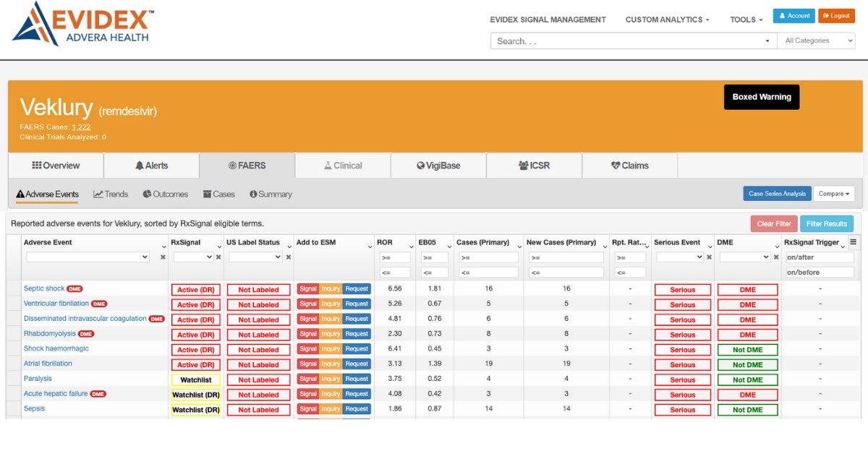Open the Shock haemorrhagic link
868x454 pixels.
pyautogui.click(x=56, y=348)
